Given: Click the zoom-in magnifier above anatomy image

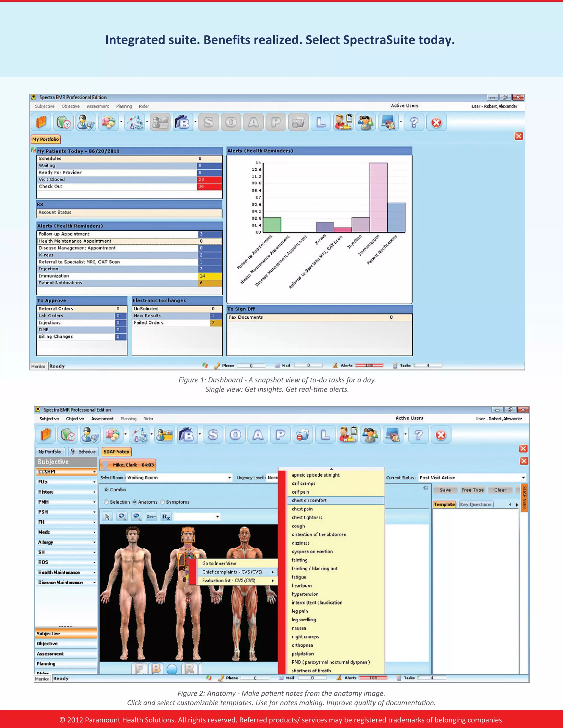Looking at the screenshot, I should point(122,517).
